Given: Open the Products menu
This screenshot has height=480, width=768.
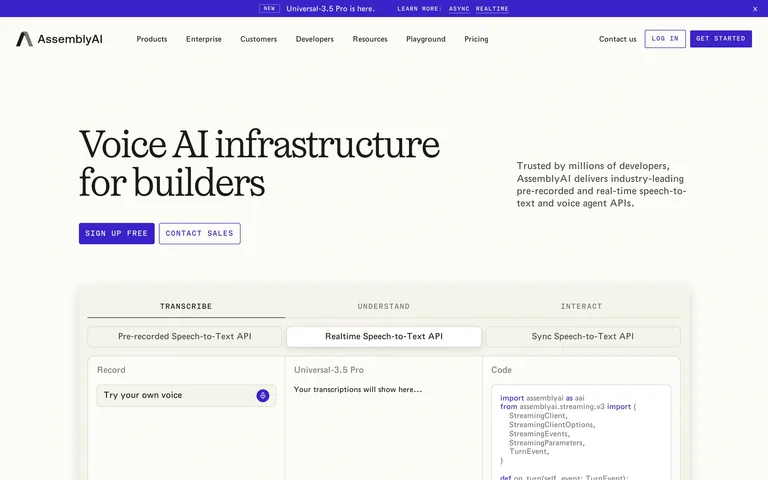Looking at the screenshot, I should (x=152, y=39).
